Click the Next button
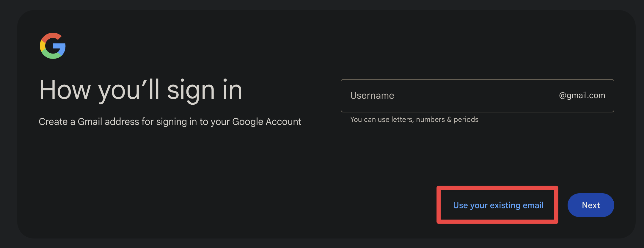Image resolution: width=644 pixels, height=248 pixels. pyautogui.click(x=591, y=205)
